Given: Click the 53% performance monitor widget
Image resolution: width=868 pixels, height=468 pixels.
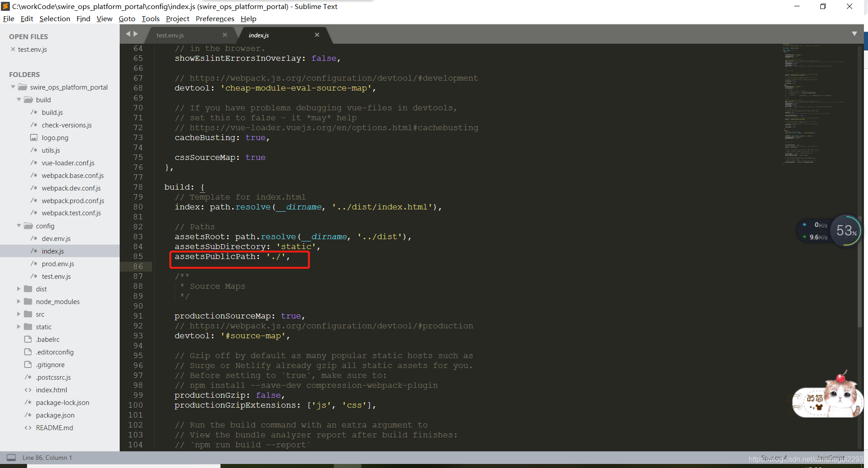Looking at the screenshot, I should point(846,231).
